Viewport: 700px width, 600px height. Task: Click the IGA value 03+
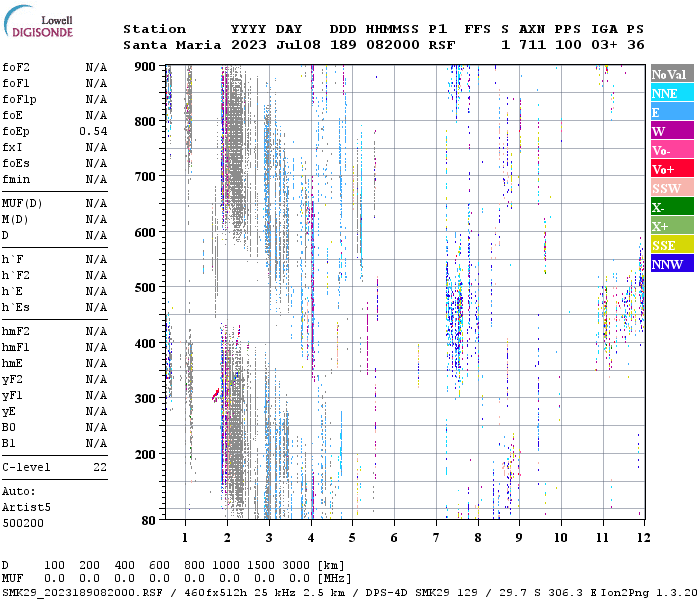[604, 45]
